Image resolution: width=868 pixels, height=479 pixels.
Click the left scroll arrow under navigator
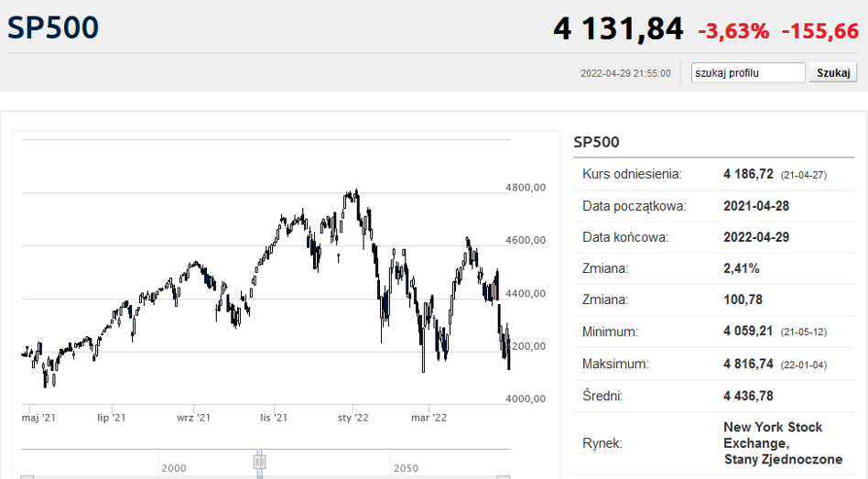(x=27, y=477)
